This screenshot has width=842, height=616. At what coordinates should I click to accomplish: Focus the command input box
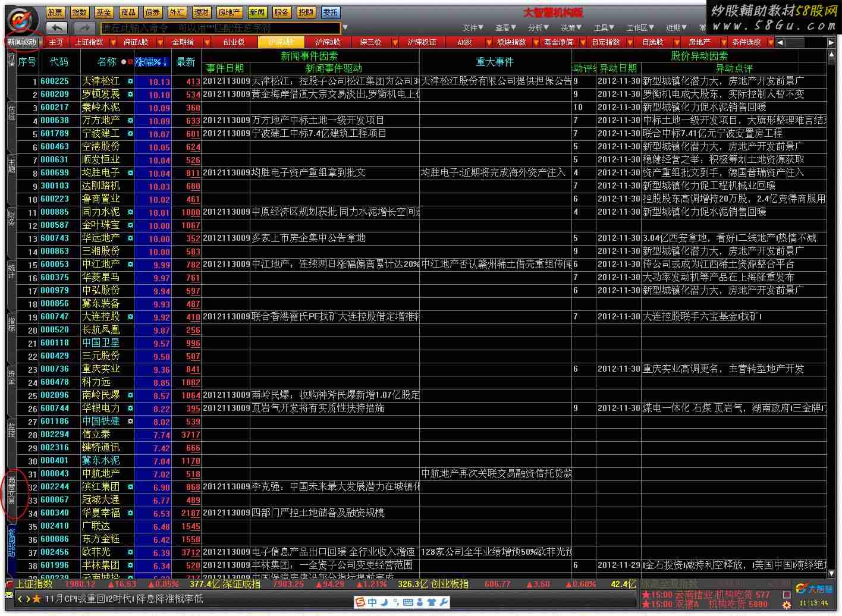[221, 27]
